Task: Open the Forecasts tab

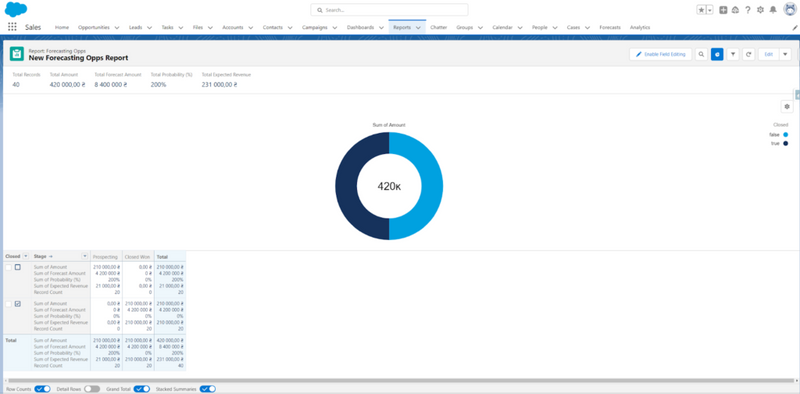Action: click(610, 28)
